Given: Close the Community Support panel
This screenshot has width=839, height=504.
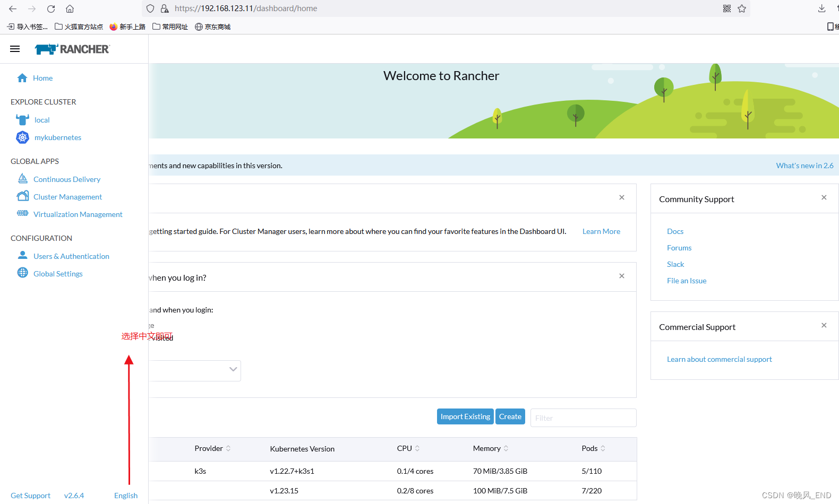Looking at the screenshot, I should [x=824, y=197].
